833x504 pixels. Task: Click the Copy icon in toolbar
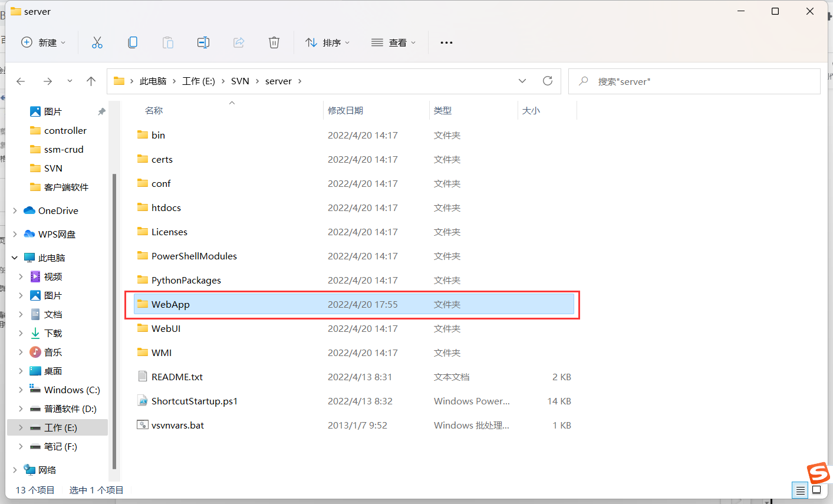133,42
